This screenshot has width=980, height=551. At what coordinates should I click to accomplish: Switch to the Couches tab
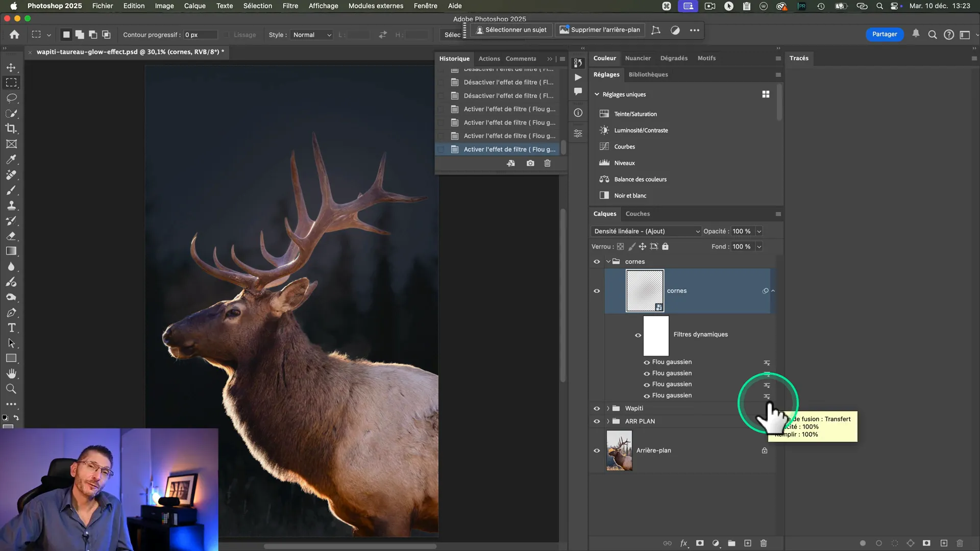(638, 214)
